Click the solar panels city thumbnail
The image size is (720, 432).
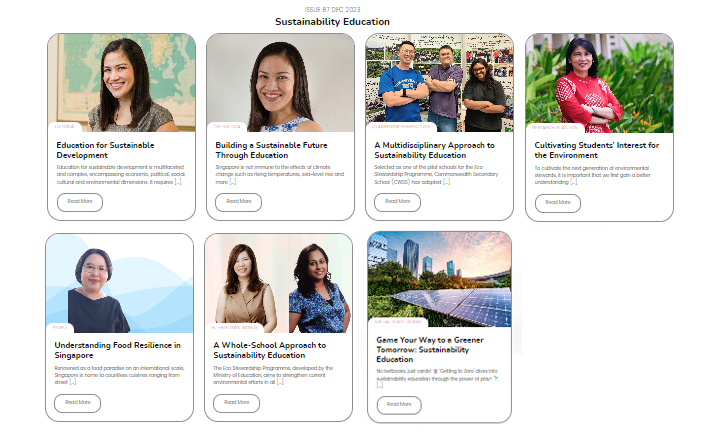point(439,277)
